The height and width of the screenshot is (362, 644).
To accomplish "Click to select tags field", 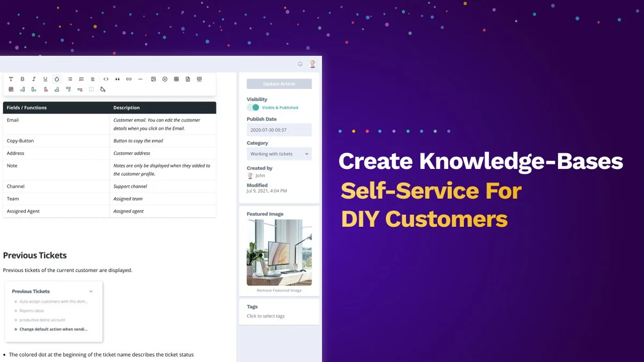I will 266,316.
